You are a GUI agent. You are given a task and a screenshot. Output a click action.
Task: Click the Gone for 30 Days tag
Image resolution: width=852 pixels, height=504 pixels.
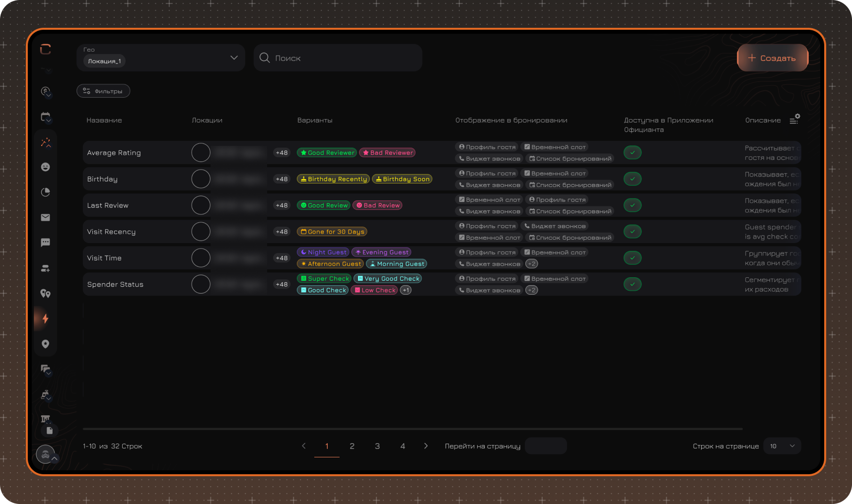click(332, 232)
